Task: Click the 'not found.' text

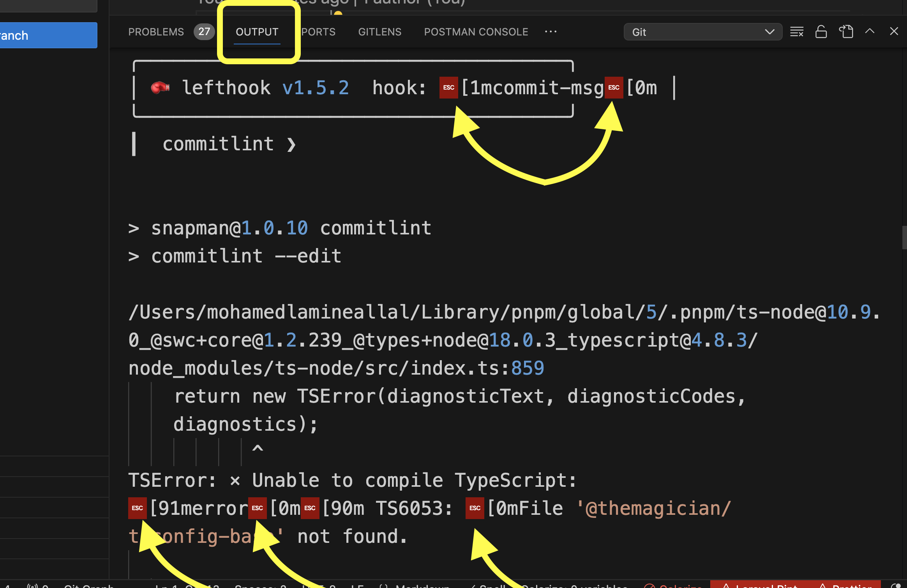Action: (x=353, y=537)
